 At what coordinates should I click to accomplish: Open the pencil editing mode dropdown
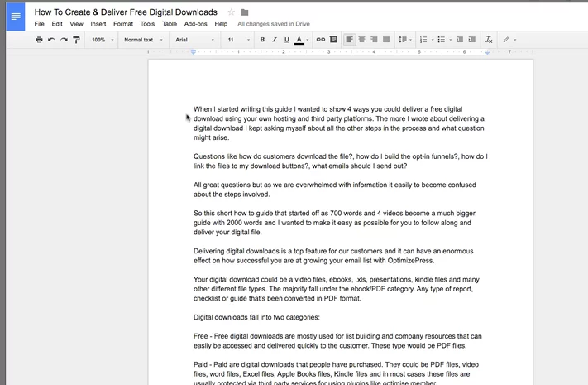pos(509,40)
